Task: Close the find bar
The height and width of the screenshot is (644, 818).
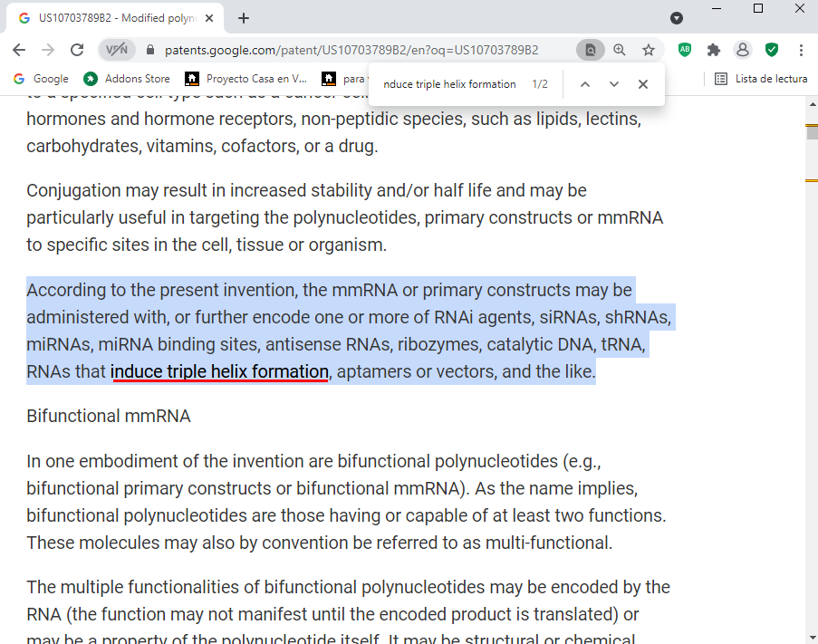Action: pyautogui.click(x=643, y=84)
